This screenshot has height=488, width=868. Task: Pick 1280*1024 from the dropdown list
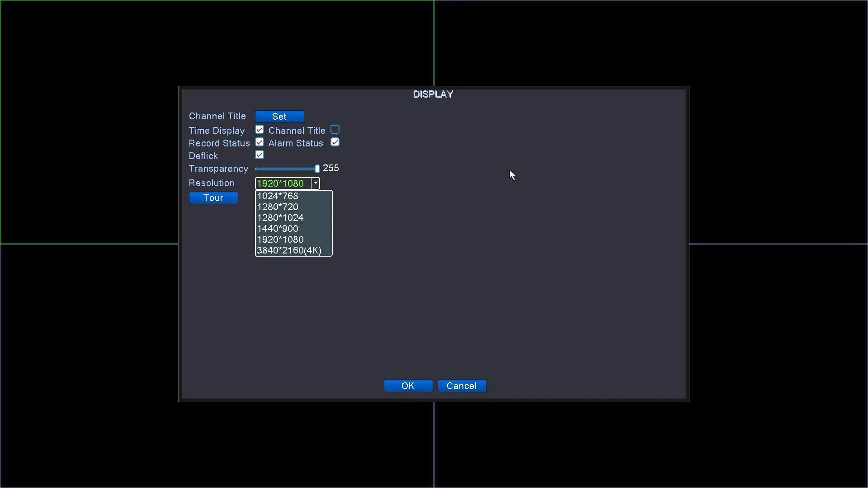point(280,218)
